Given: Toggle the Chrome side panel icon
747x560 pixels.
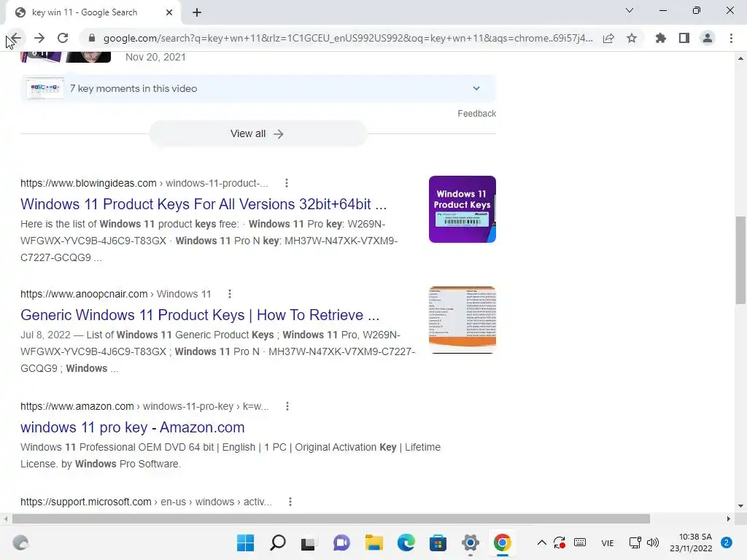Looking at the screenshot, I should (x=684, y=38).
